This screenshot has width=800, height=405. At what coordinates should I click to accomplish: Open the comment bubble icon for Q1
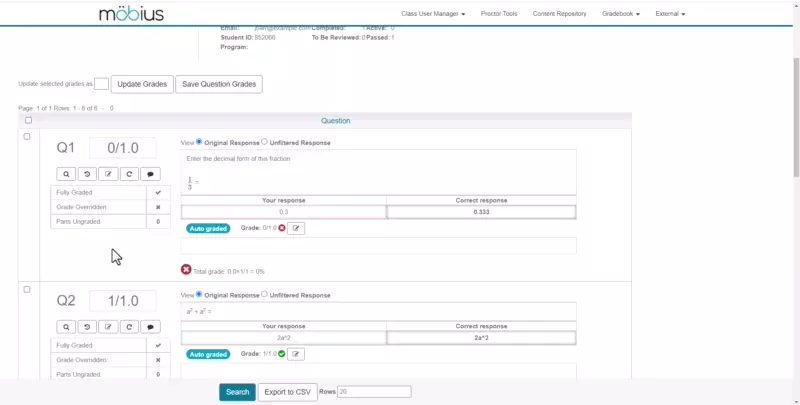(x=150, y=174)
